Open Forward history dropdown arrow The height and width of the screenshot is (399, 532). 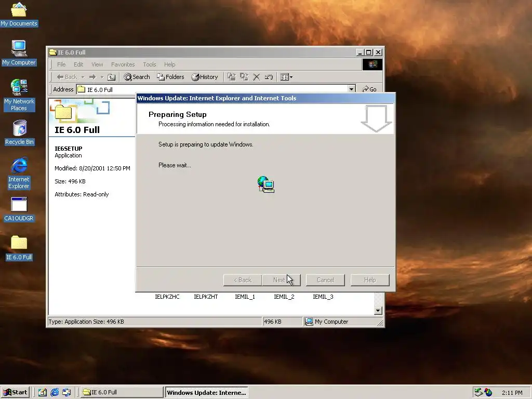[x=102, y=77]
